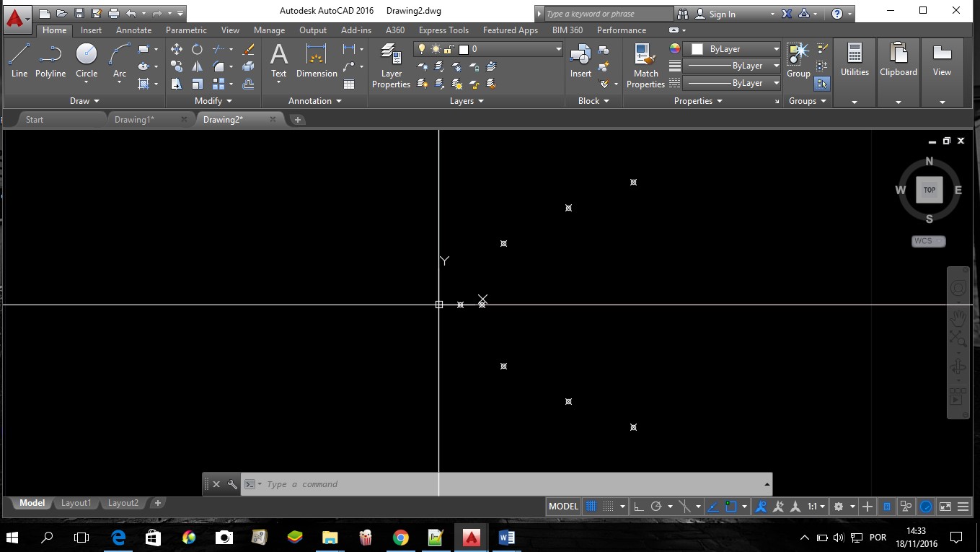This screenshot has width=980, height=552.
Task: Click the customization hamburger icon on status bar
Action: (x=963, y=507)
